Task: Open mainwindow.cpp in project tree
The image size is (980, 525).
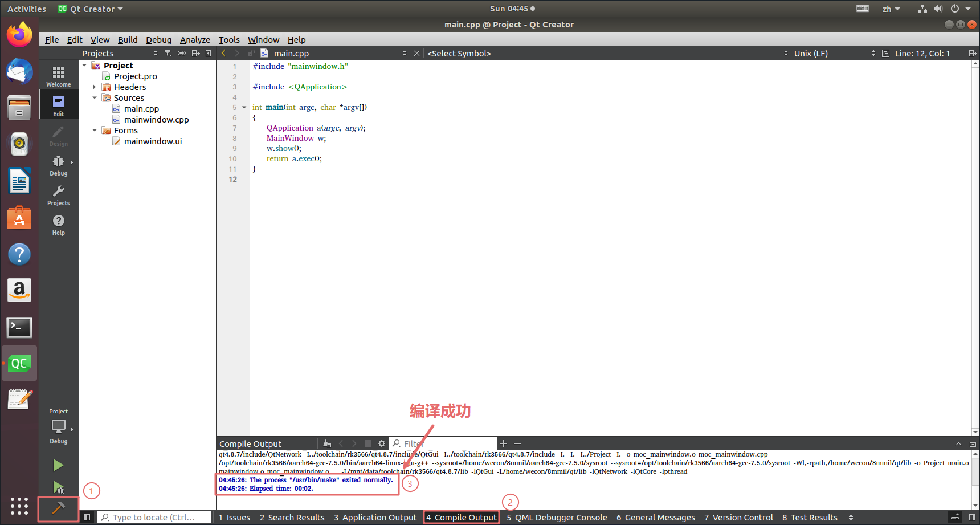Action: click(x=156, y=120)
